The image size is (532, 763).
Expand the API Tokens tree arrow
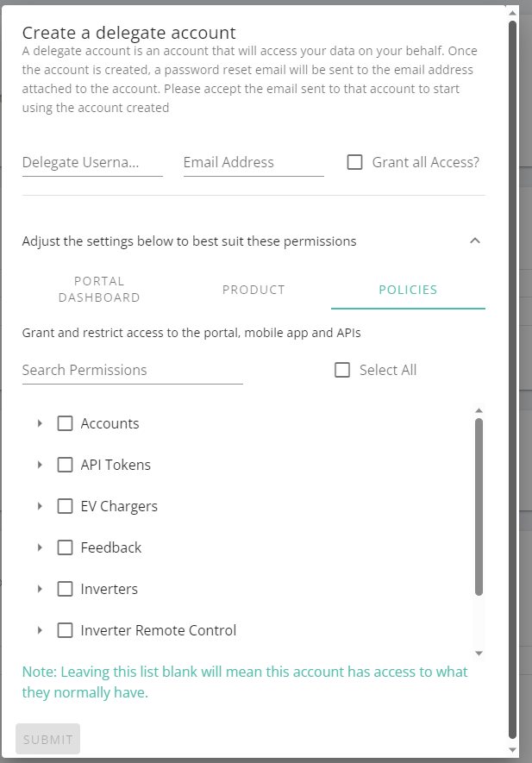[40, 465]
